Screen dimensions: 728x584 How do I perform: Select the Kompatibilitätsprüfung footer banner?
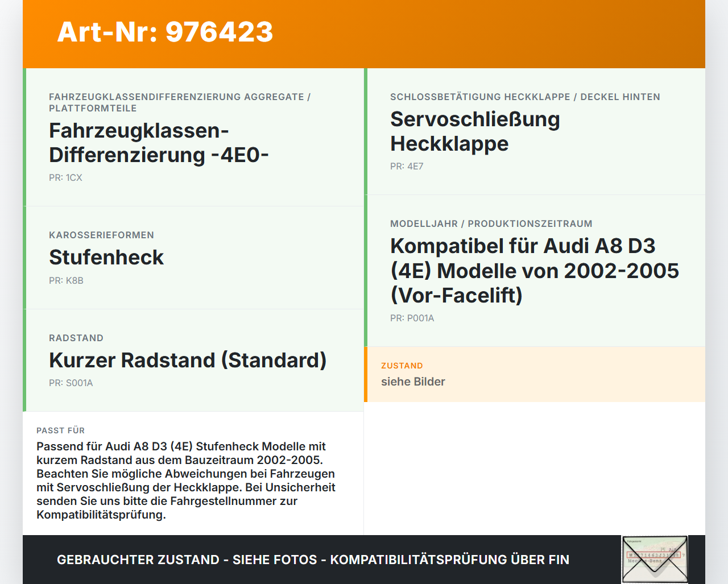313,560
